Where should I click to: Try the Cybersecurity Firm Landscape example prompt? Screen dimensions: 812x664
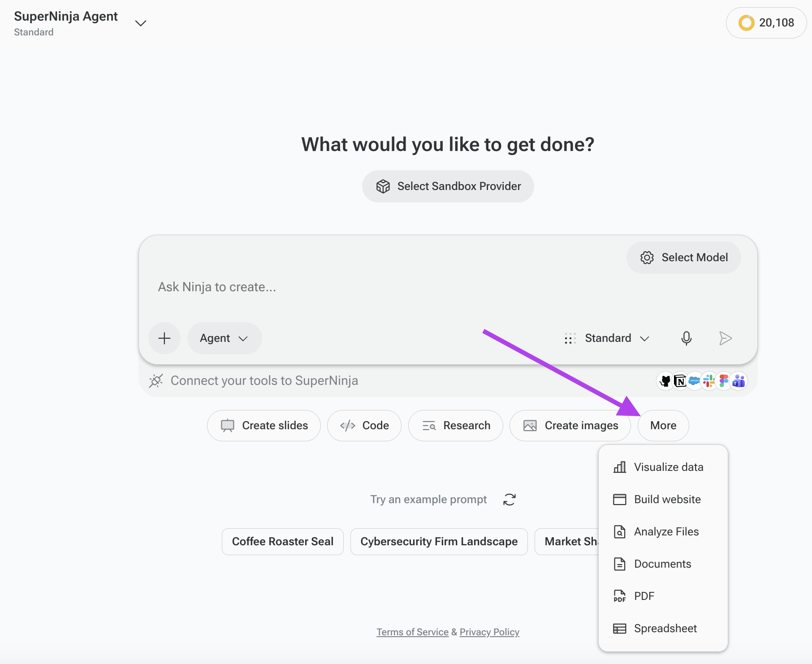[439, 542]
